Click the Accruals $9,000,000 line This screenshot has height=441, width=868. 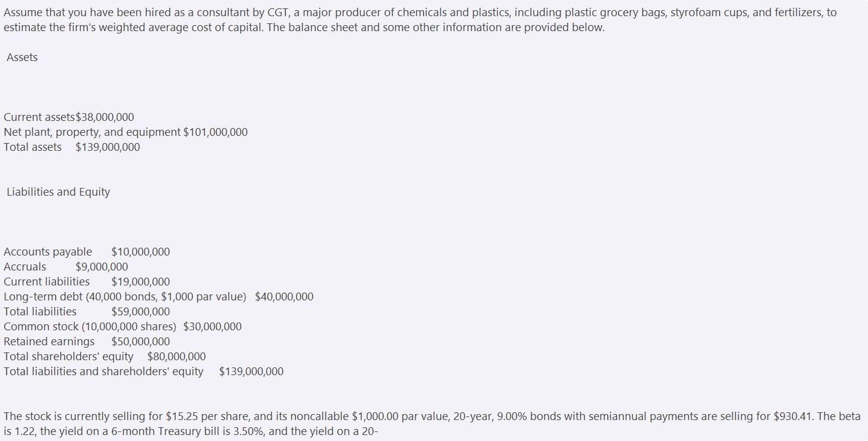tap(66, 267)
